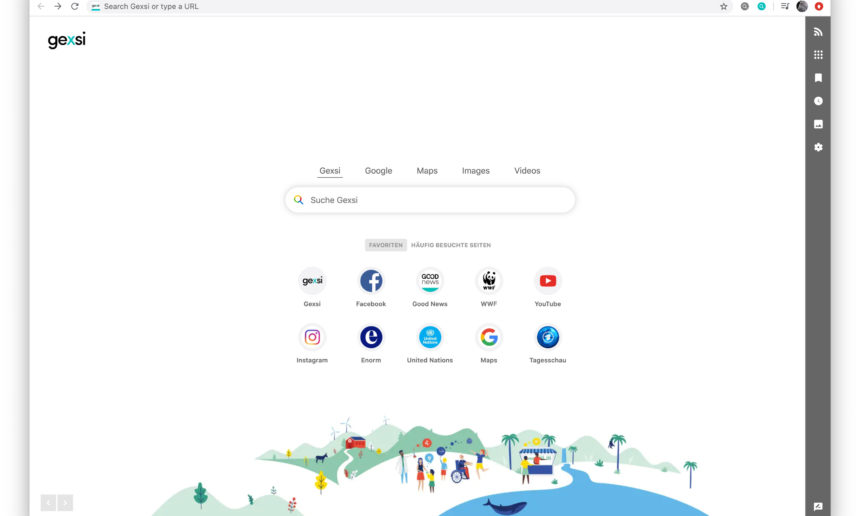Open the gray circular extension icon
Viewport: 860px width, 516px height.
[744, 7]
